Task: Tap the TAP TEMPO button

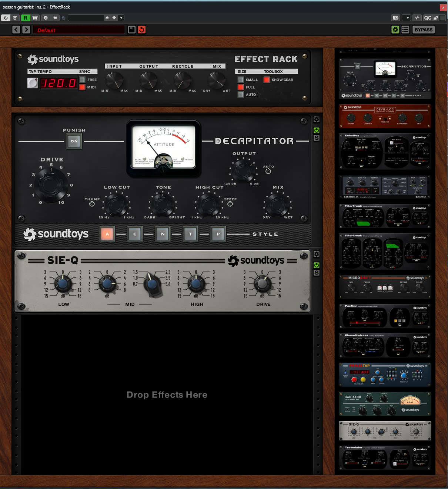Action: click(33, 83)
